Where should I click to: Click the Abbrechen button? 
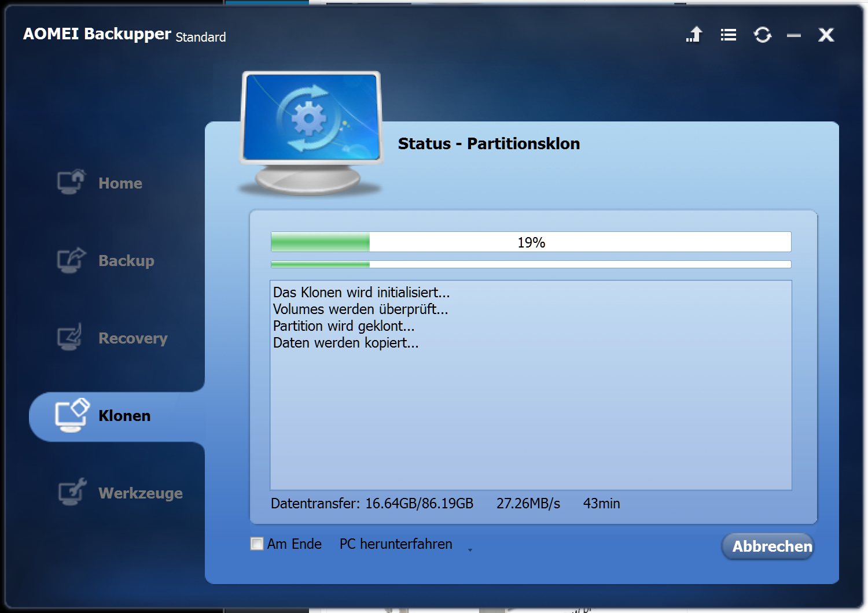point(768,546)
